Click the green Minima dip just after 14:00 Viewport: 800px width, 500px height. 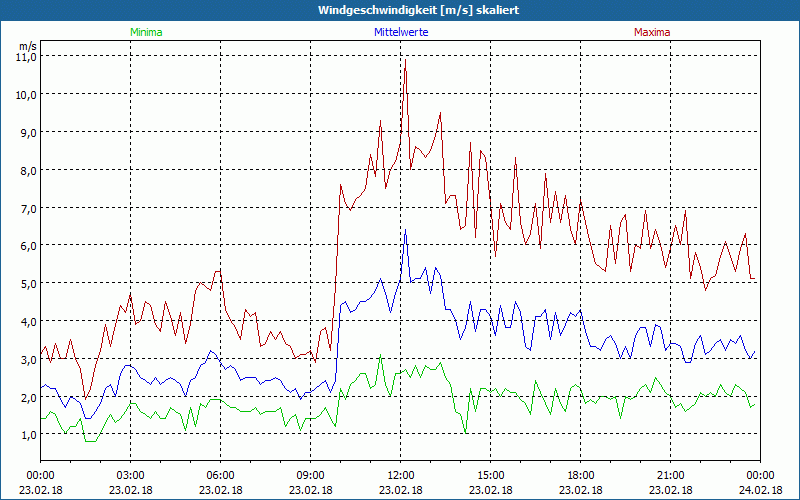(x=466, y=433)
